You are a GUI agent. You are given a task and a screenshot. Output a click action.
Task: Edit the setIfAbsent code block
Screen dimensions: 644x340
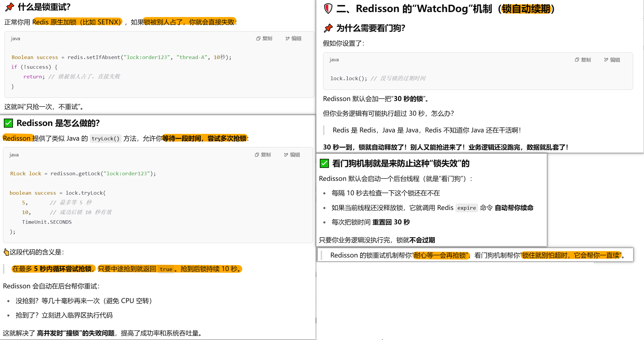[x=293, y=38]
